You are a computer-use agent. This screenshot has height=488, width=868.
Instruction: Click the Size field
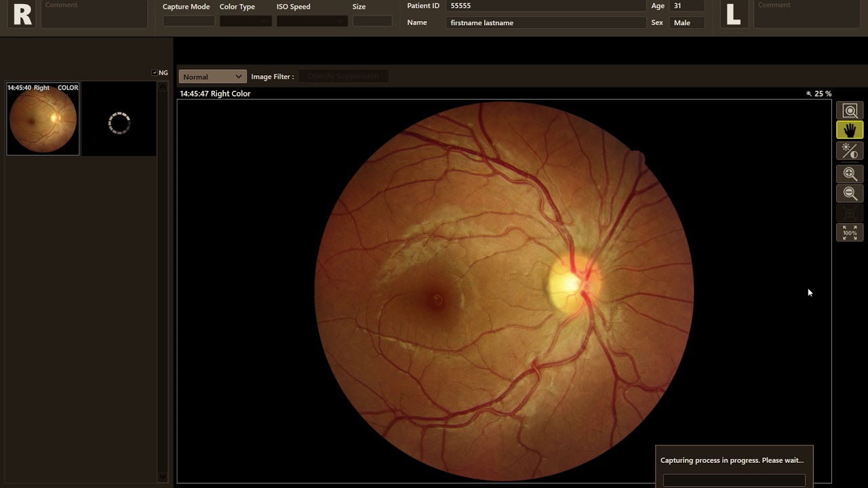pyautogui.click(x=372, y=21)
